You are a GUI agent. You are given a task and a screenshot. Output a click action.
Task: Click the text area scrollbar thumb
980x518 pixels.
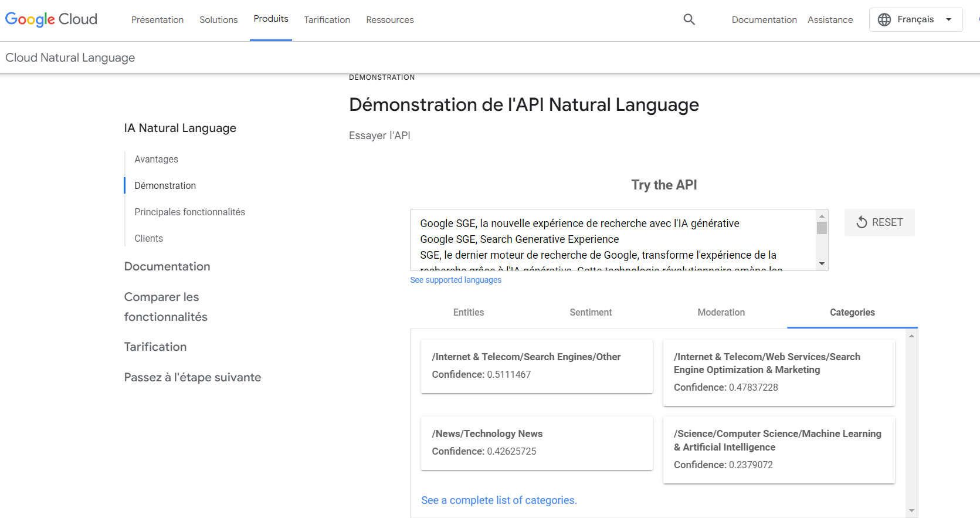tap(822, 228)
